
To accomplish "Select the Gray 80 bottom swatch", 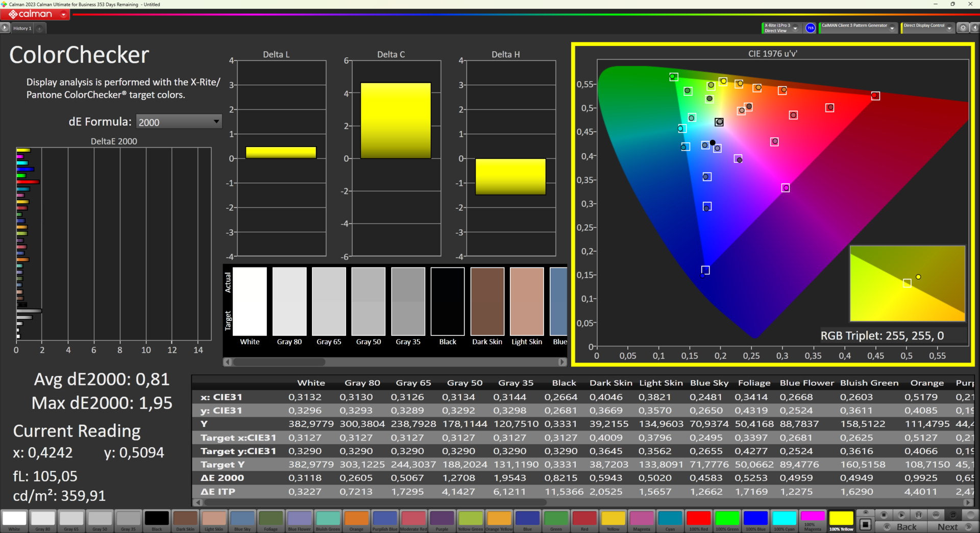I will 43,521.
